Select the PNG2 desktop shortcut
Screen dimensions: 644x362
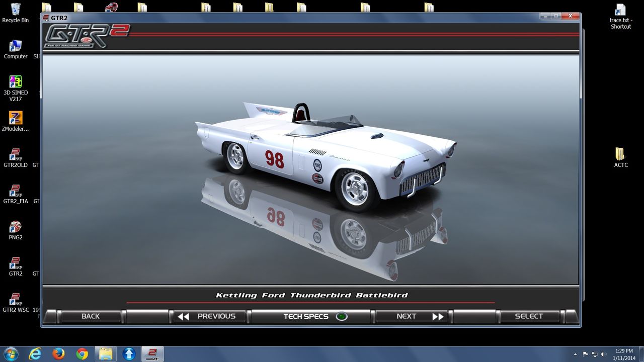click(16, 230)
